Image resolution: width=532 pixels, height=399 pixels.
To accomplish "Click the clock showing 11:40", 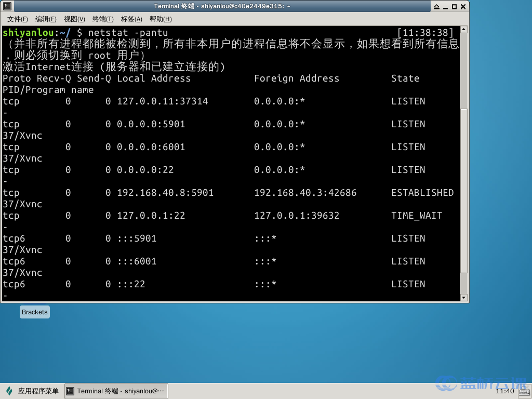I will [x=505, y=391].
